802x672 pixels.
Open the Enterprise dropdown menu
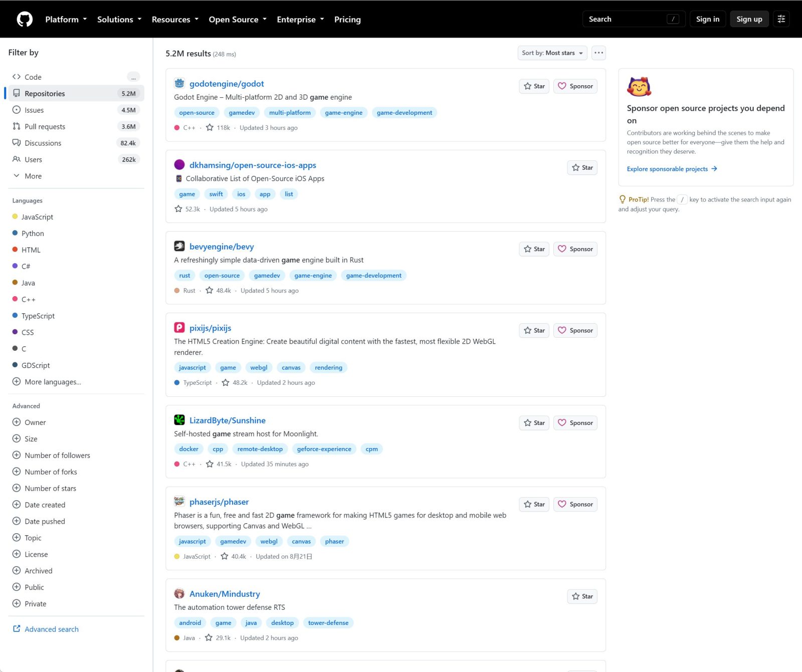click(x=300, y=20)
